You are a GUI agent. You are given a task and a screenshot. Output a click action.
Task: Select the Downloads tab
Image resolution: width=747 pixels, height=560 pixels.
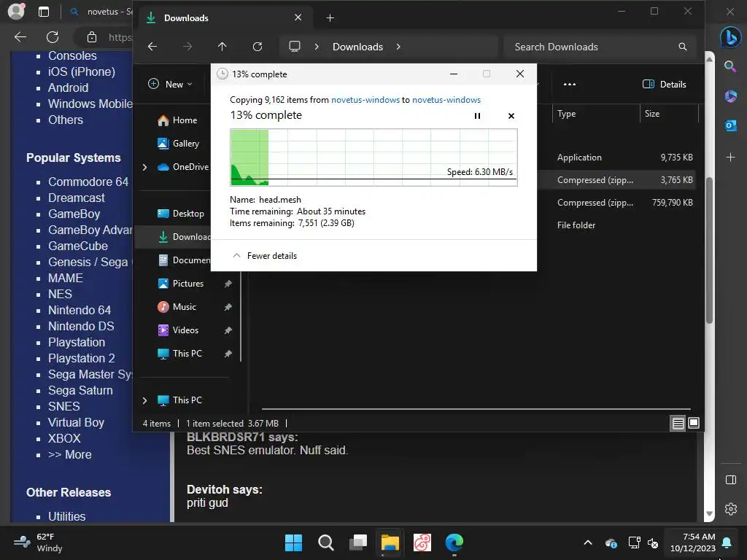click(x=225, y=17)
